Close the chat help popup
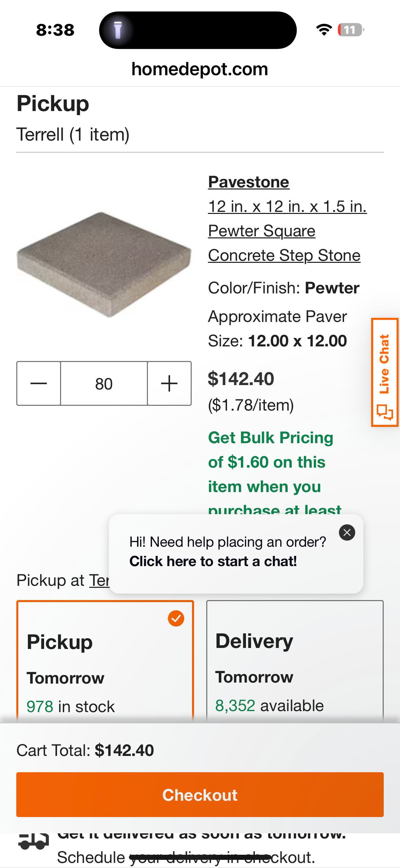The image size is (400, 868). 347,532
